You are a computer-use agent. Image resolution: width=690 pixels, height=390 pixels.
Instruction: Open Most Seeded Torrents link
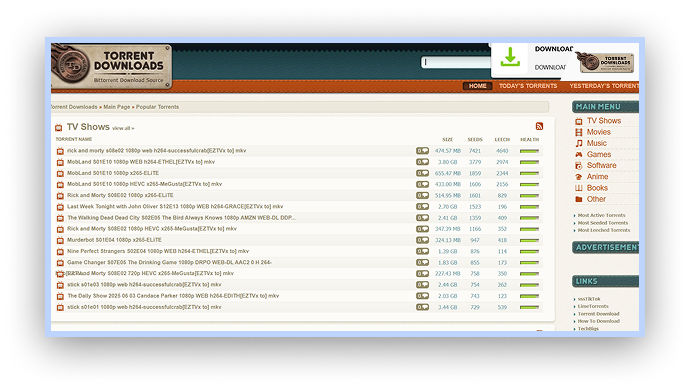tap(602, 223)
